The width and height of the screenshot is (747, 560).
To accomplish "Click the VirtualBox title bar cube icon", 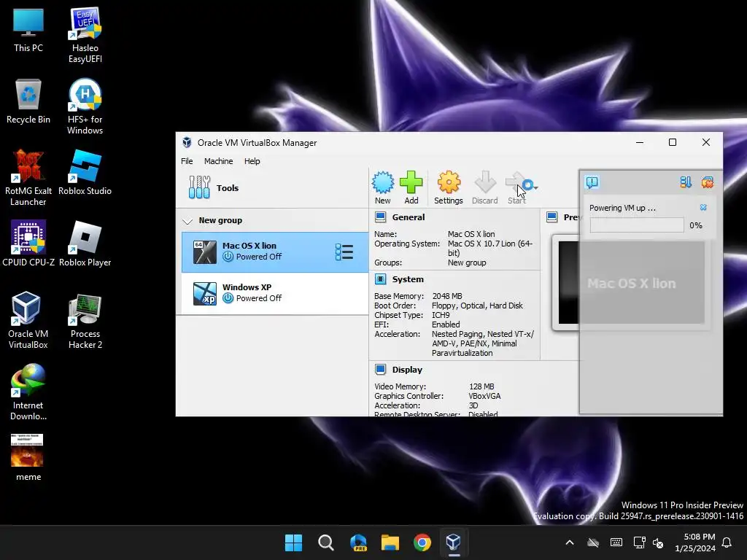I will pyautogui.click(x=187, y=142).
